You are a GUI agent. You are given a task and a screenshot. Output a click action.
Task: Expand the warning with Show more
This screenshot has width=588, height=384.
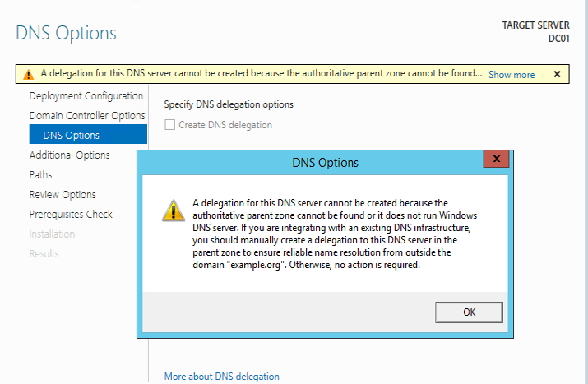pyautogui.click(x=511, y=75)
